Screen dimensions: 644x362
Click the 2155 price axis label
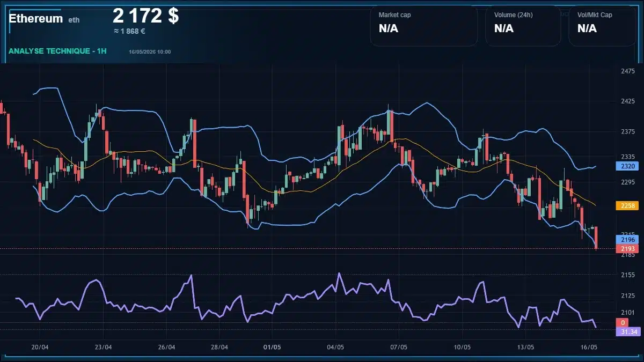627,275
